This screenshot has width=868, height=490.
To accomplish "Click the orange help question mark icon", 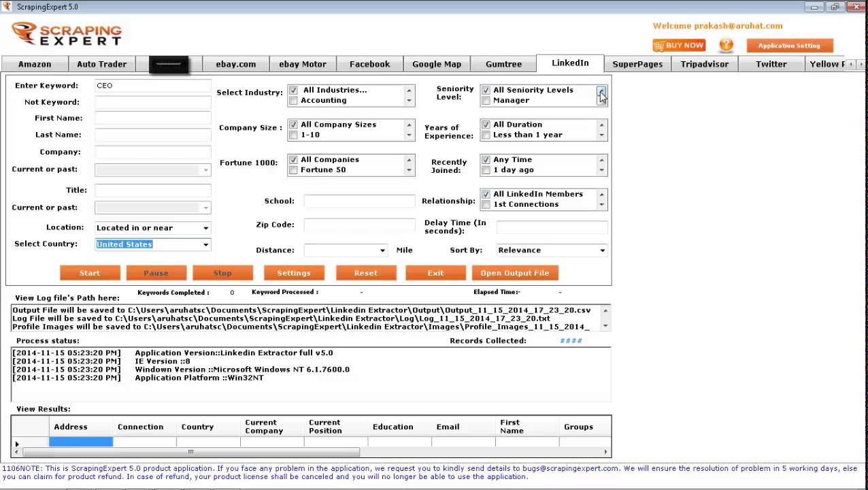I will (726, 46).
